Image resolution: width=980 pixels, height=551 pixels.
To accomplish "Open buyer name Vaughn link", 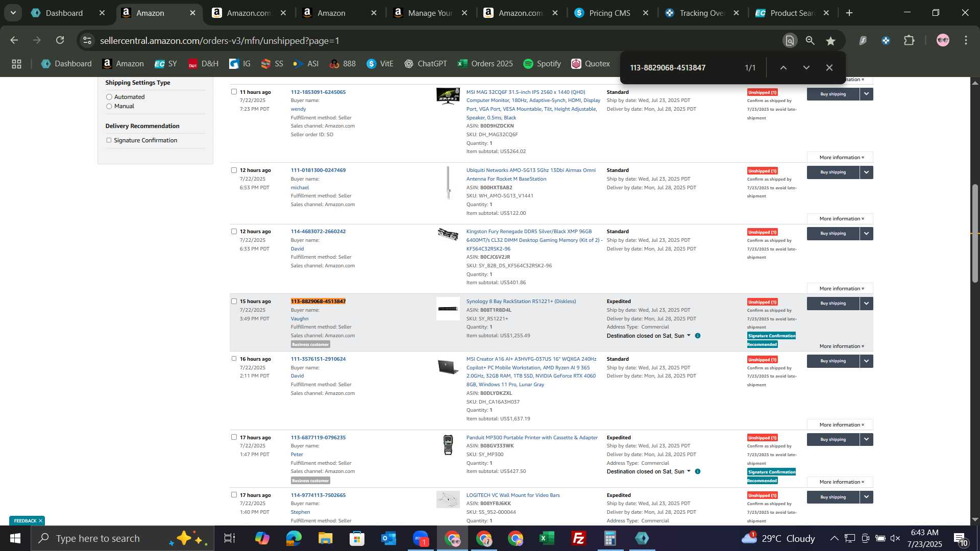I will [300, 319].
